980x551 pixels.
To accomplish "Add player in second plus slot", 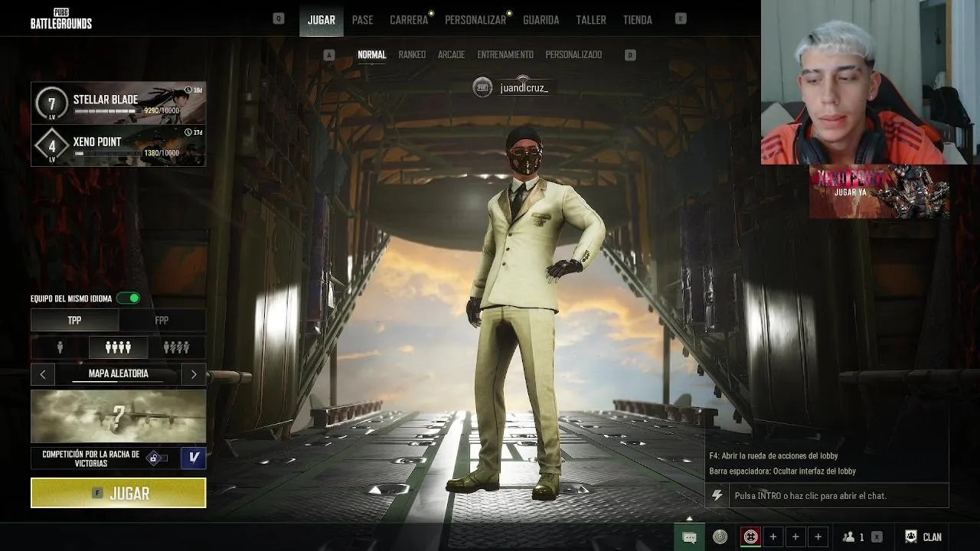I will (795, 537).
